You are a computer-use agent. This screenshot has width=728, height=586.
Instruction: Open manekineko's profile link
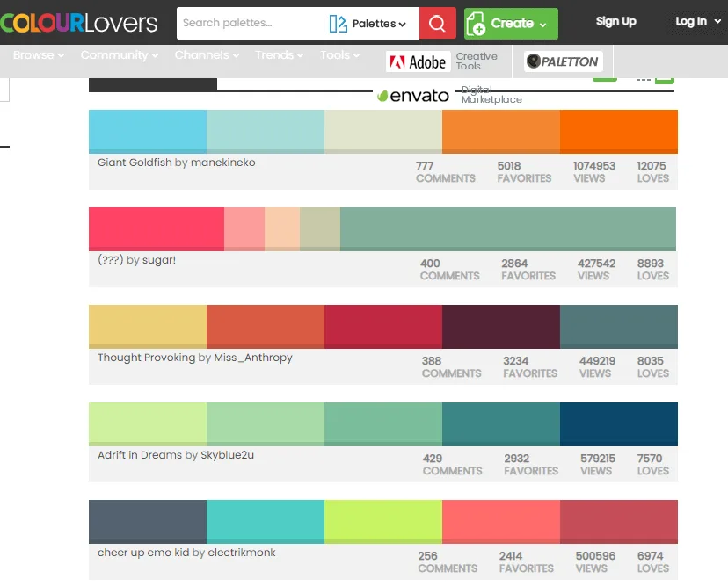(x=222, y=163)
